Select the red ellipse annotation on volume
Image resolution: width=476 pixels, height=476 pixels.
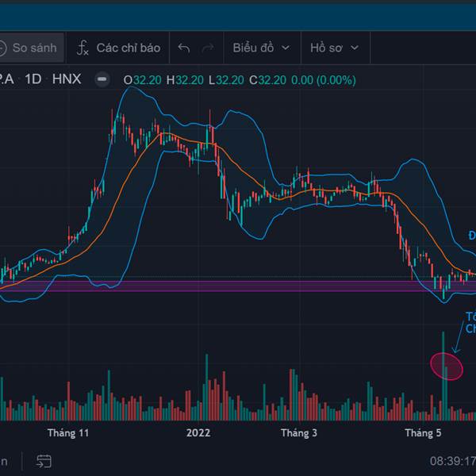446,365
